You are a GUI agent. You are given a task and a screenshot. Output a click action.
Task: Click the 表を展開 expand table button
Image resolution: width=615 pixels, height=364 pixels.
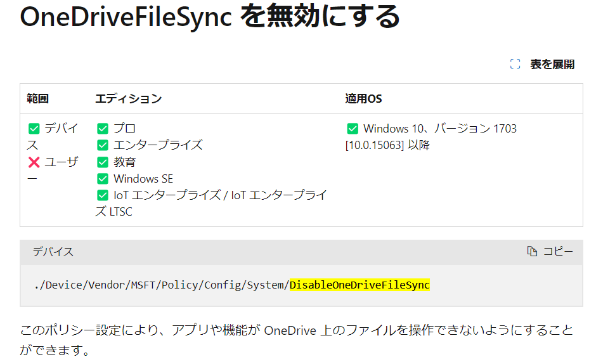[542, 64]
